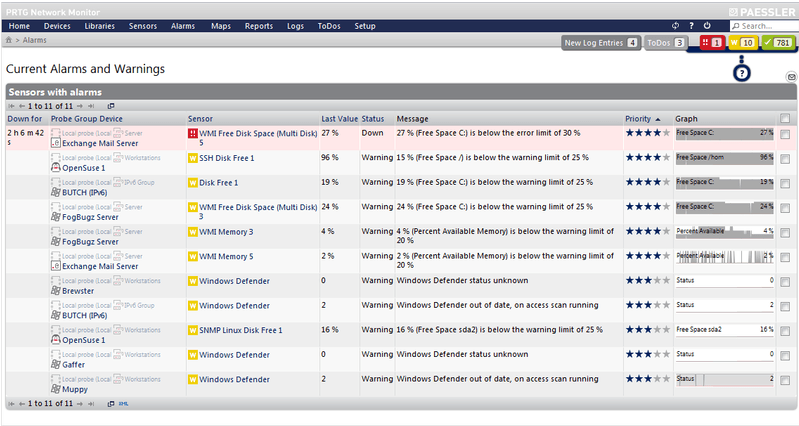Open the Sensors menu
The width and height of the screenshot is (799, 426).
[143, 26]
